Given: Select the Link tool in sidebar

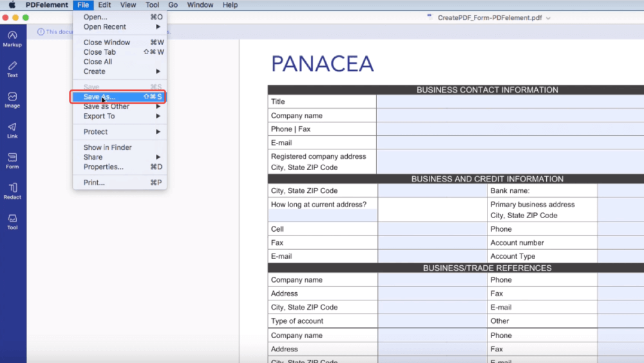Looking at the screenshot, I should tap(12, 130).
